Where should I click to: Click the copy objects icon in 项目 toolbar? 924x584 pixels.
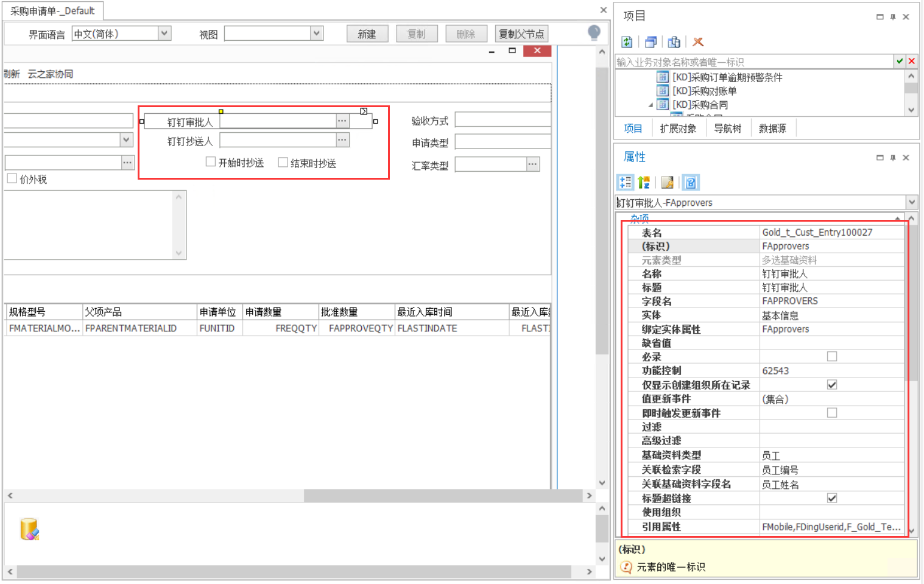coord(674,42)
